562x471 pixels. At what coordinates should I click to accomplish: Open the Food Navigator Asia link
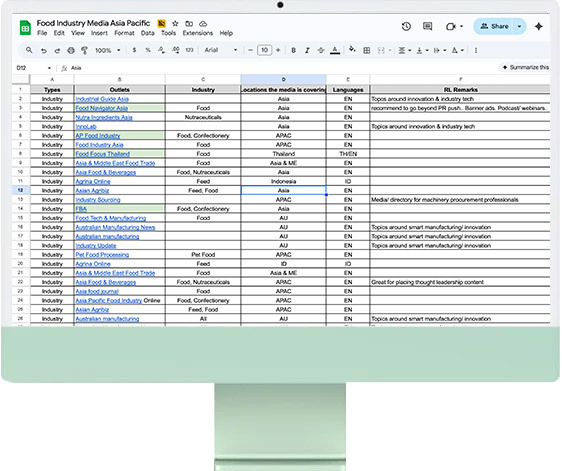tap(101, 108)
